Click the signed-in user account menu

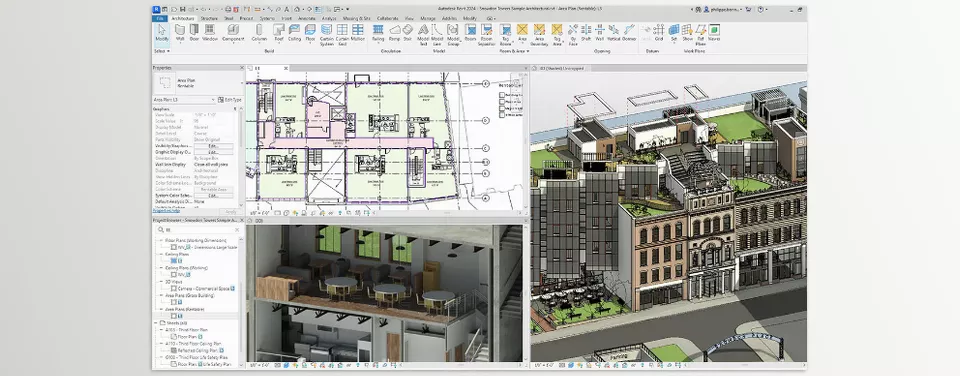(x=723, y=10)
